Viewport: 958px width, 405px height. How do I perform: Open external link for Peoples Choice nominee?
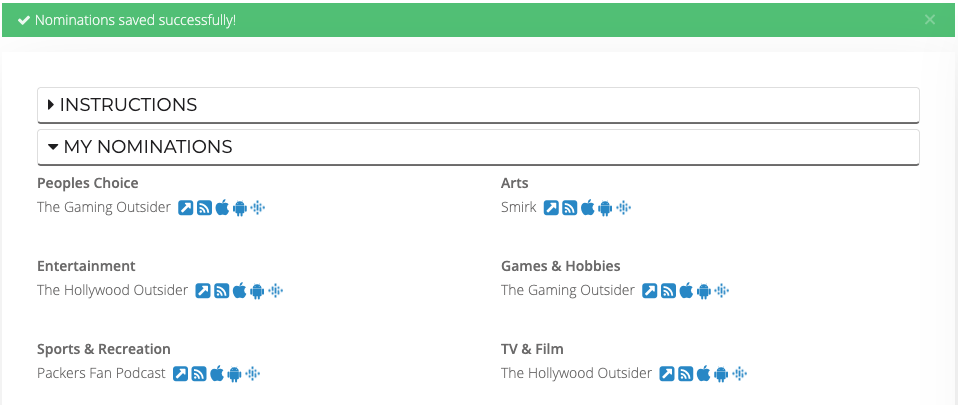186,208
